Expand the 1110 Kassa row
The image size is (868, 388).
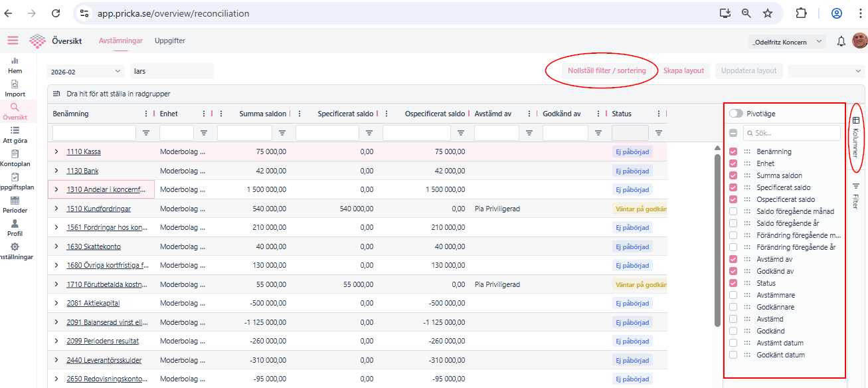coord(56,151)
